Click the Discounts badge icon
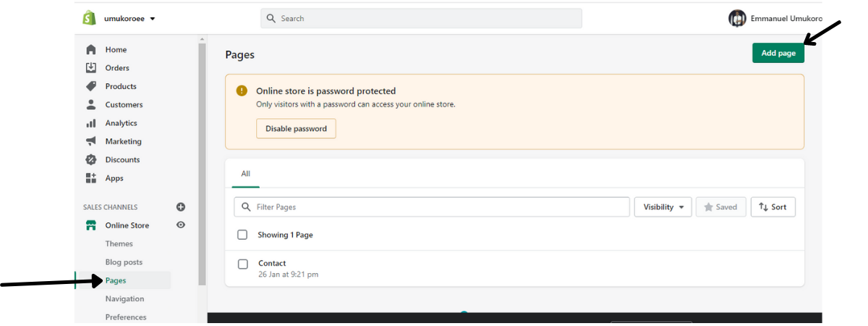This screenshot has height=326, width=868. click(x=91, y=159)
